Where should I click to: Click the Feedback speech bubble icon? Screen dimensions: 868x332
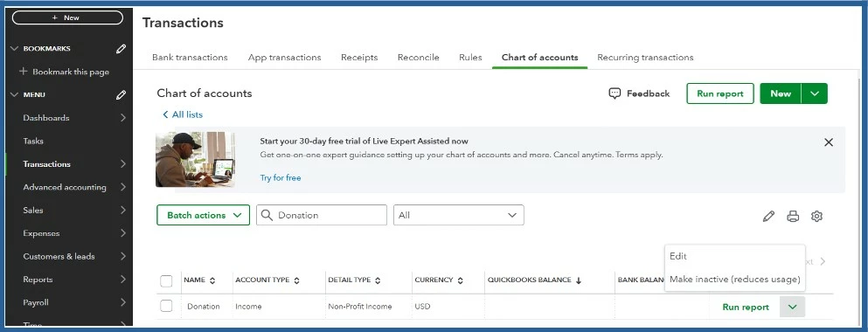pos(615,93)
